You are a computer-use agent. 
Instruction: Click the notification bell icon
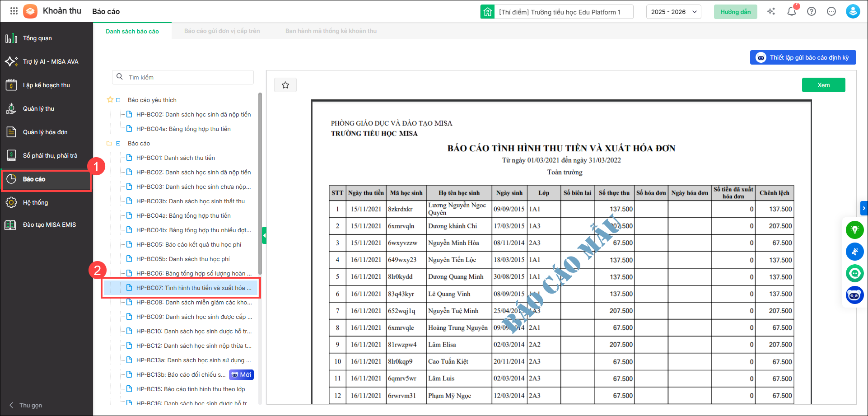pyautogui.click(x=791, y=12)
